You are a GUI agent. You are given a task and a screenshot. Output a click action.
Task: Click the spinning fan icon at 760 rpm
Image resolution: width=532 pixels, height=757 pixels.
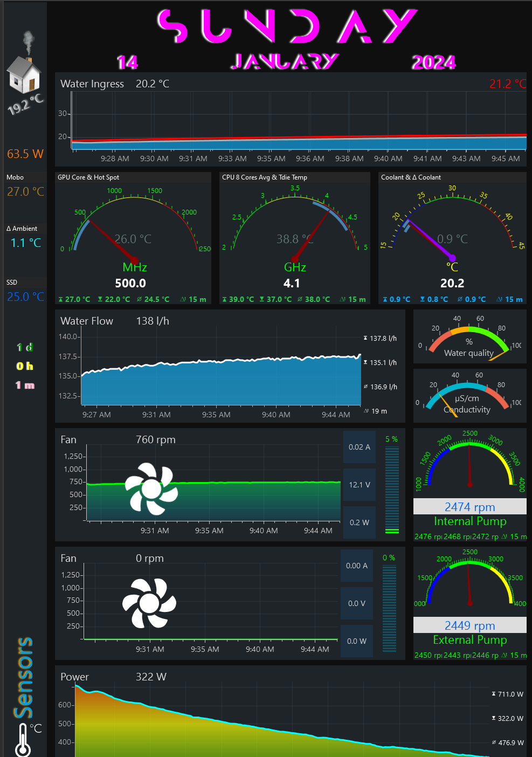151,488
